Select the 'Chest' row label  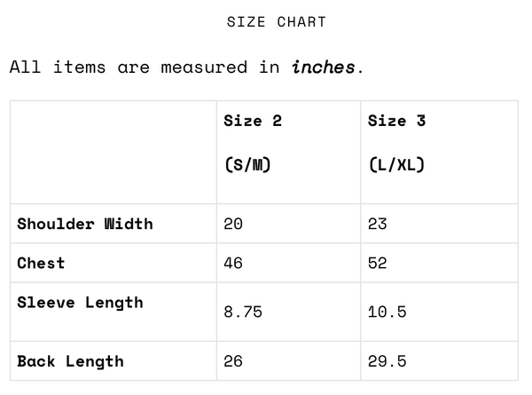tap(41, 263)
